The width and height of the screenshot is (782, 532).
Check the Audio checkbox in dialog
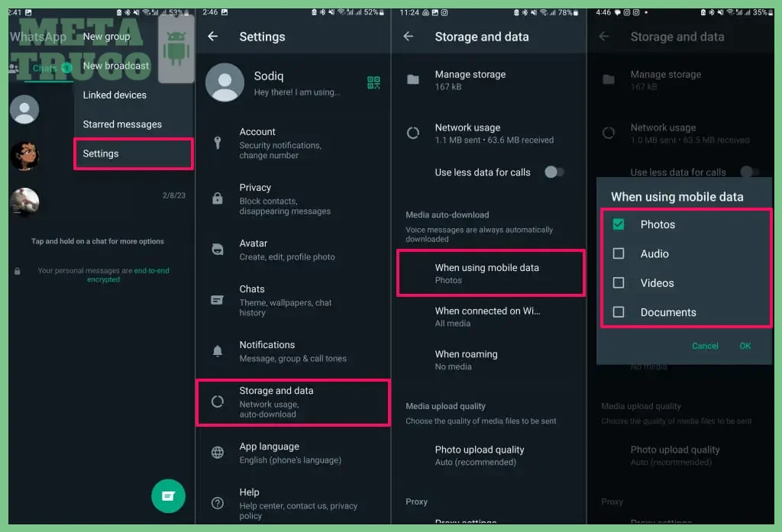click(619, 253)
